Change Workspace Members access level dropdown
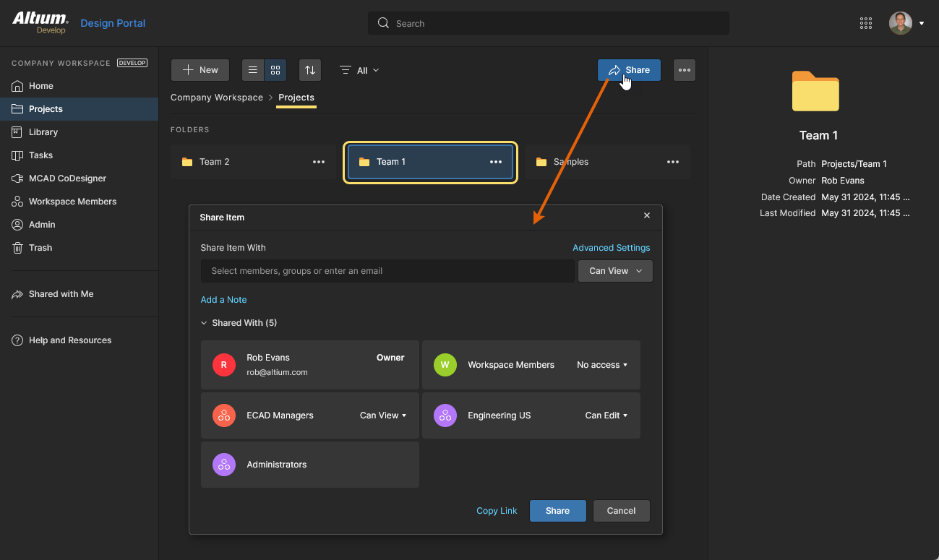The width and height of the screenshot is (939, 560). click(602, 365)
